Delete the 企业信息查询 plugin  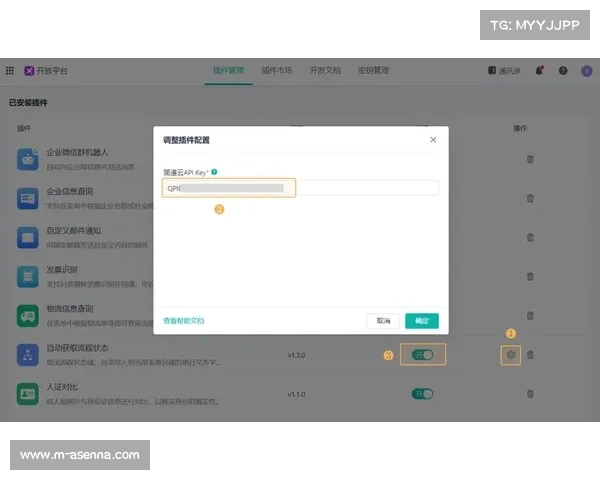pyautogui.click(x=530, y=198)
